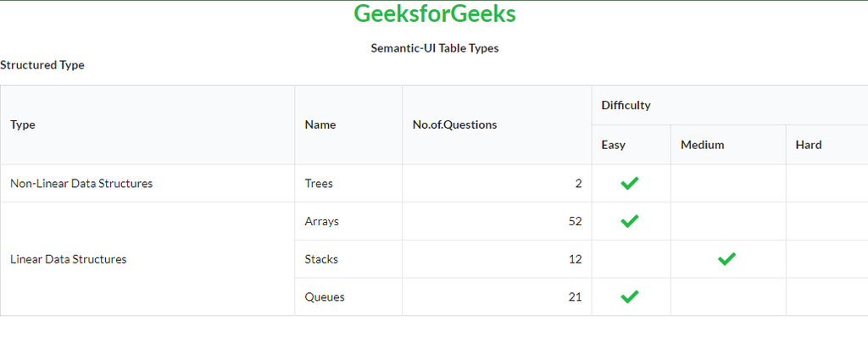Click the No.of.Questions column header
The height and width of the screenshot is (343, 868).
pyautogui.click(x=454, y=124)
